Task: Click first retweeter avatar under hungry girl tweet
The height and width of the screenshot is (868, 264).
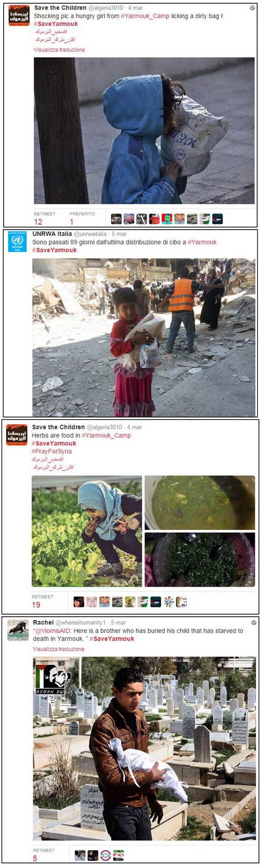Action: [116, 219]
